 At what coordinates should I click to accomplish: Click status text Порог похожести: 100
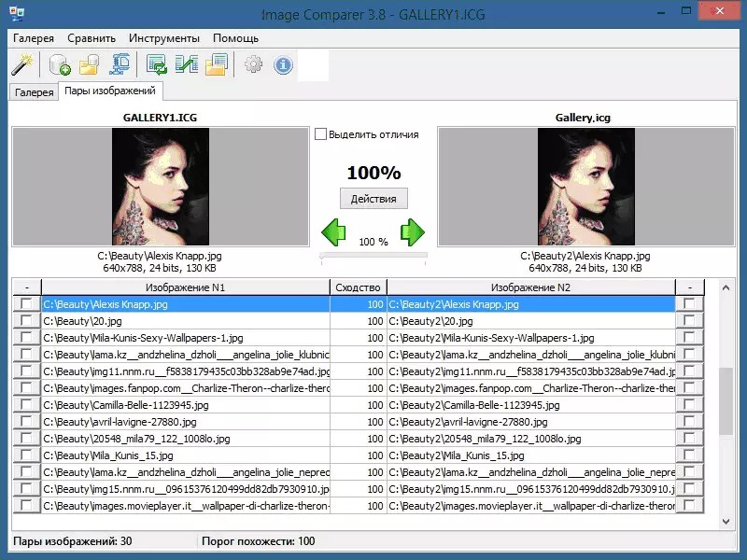tap(259, 541)
